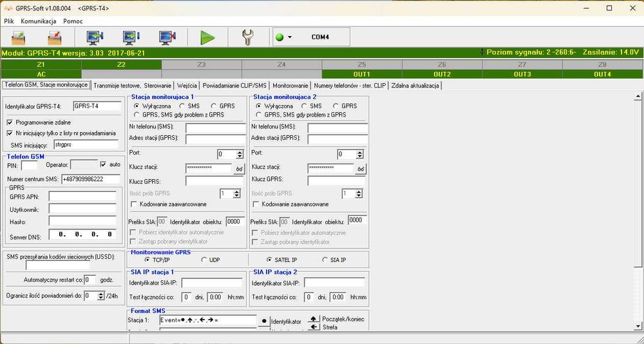The height and width of the screenshot is (344, 644).
Task: Click vertical scrollbar down arrow
Action: [x=638, y=327]
